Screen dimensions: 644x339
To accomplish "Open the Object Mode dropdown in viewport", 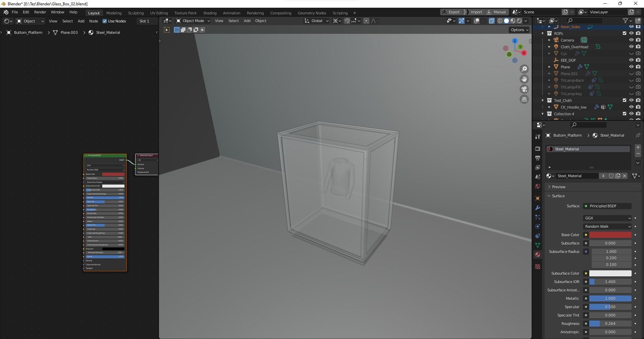I will [193, 21].
